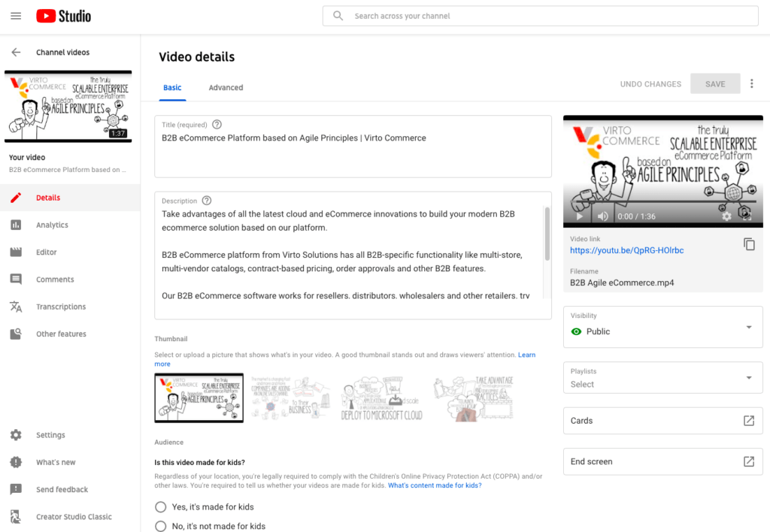Click the green Public visibility eye icon
770x532 pixels.
pos(577,332)
